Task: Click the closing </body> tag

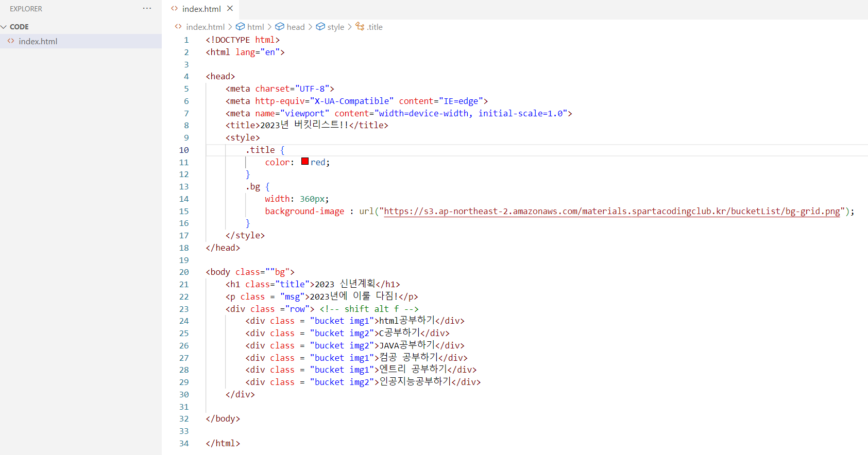Action: [x=223, y=418]
